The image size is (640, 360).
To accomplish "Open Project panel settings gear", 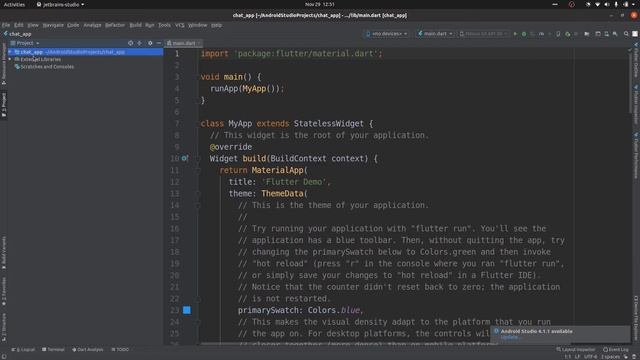I will [150, 43].
